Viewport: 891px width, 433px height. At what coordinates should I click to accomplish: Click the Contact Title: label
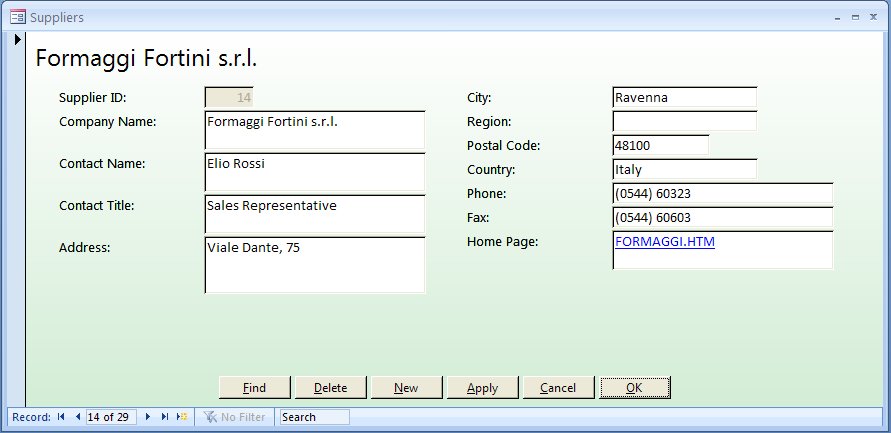click(97, 206)
